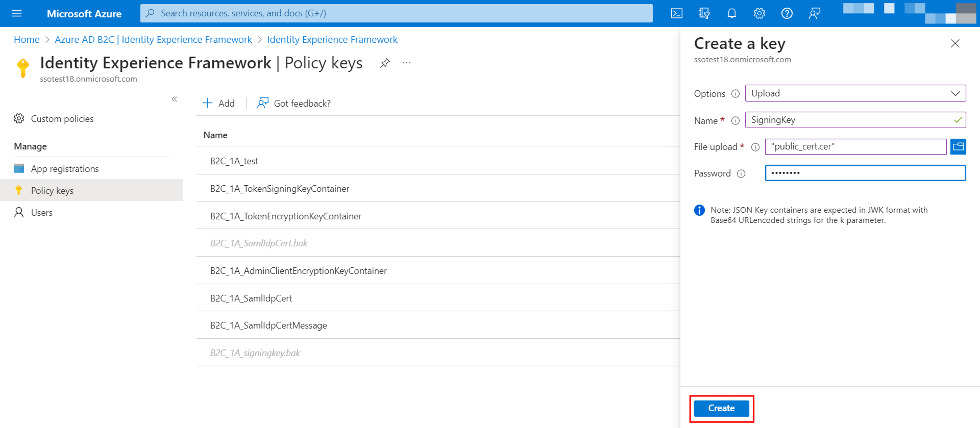Pin the Policy keys blade
The height and width of the screenshot is (428, 980).
pos(385,63)
